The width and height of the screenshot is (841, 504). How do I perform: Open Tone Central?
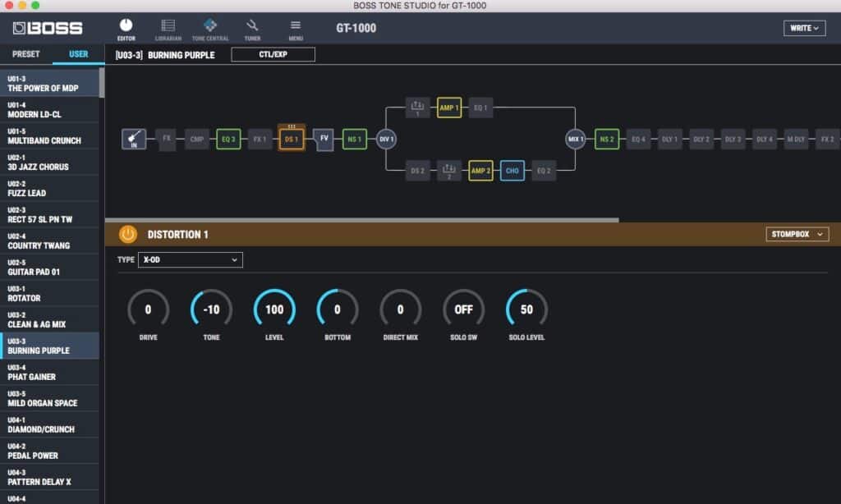pos(210,29)
